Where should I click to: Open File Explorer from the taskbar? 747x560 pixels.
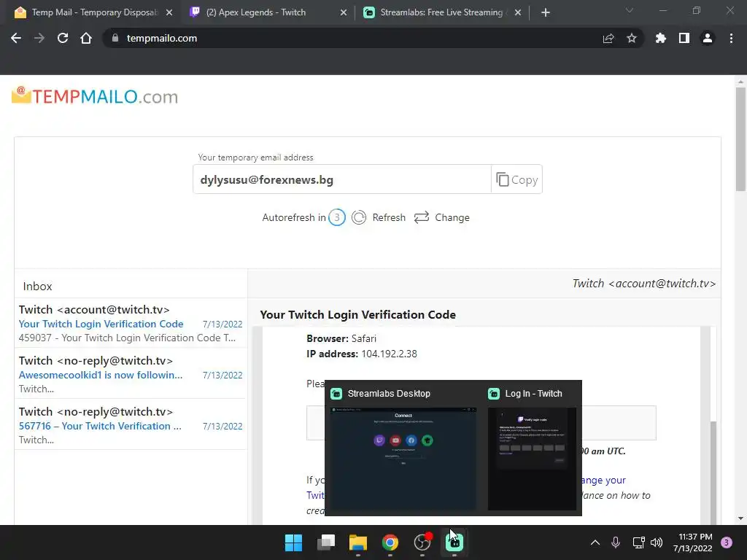tap(357, 542)
